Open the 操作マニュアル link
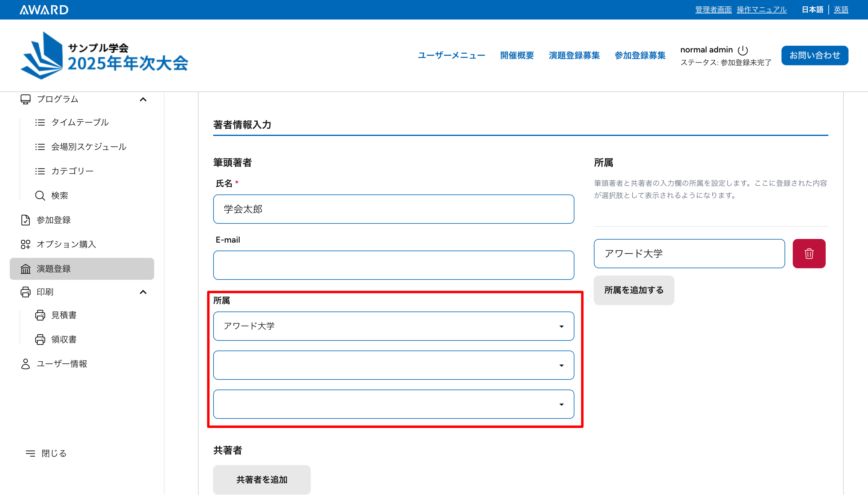 [762, 9]
